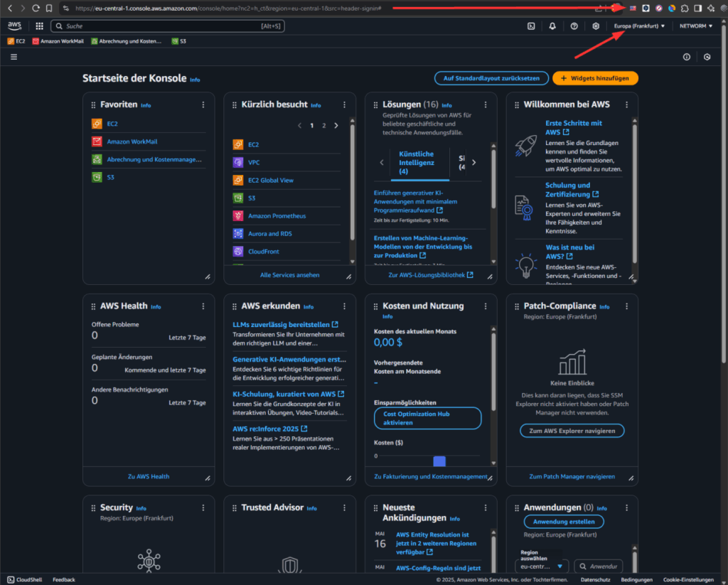
Task: Open CloudShell from the footer bar
Action: [x=25, y=580]
